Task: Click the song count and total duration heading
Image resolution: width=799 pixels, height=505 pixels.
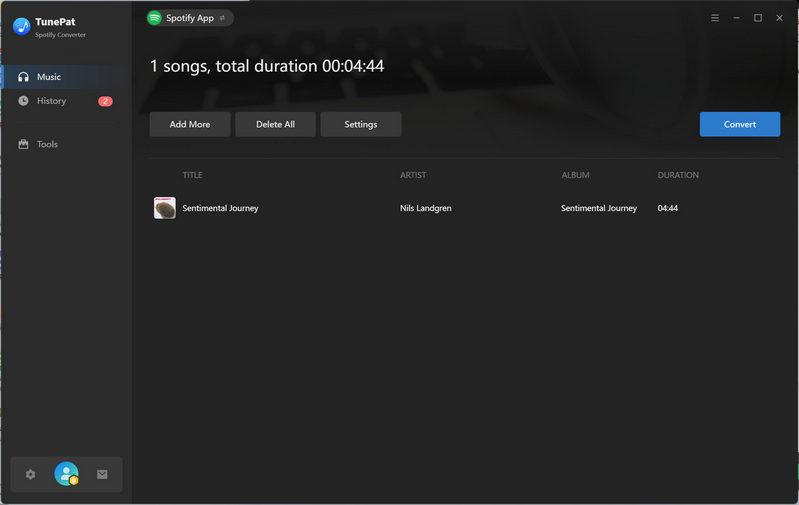Action: coord(267,66)
